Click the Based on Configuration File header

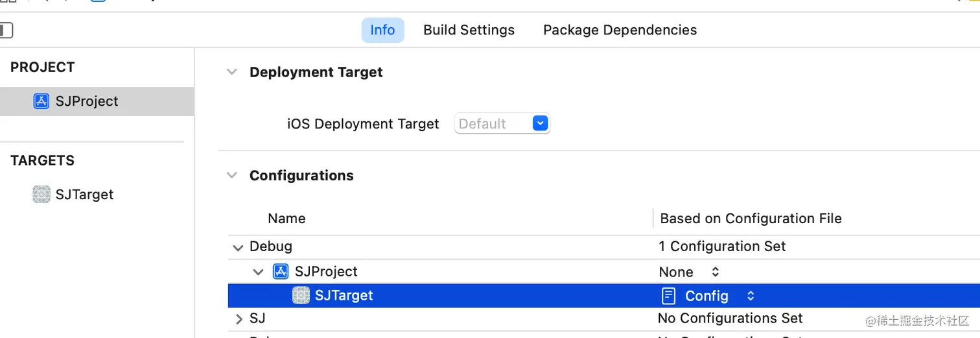click(x=751, y=219)
